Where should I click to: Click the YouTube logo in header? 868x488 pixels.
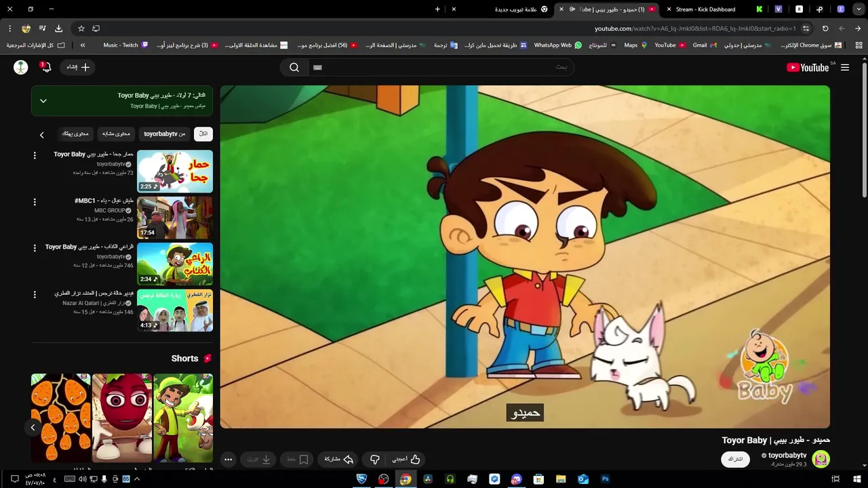[808, 67]
